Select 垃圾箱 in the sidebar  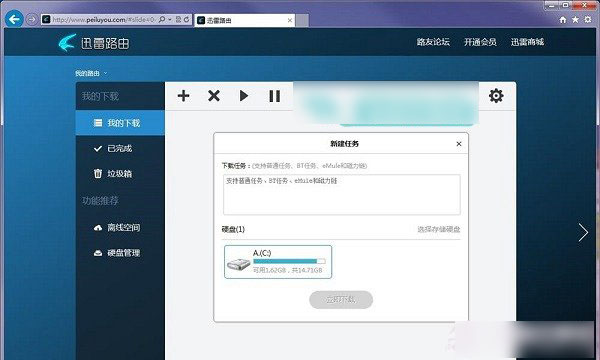pyautogui.click(x=120, y=174)
